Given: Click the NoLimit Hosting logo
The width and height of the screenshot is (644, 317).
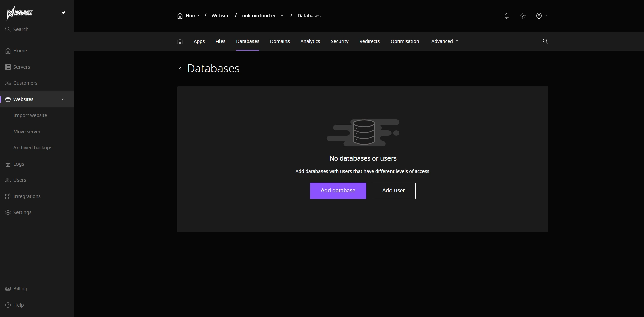Looking at the screenshot, I should click(20, 13).
